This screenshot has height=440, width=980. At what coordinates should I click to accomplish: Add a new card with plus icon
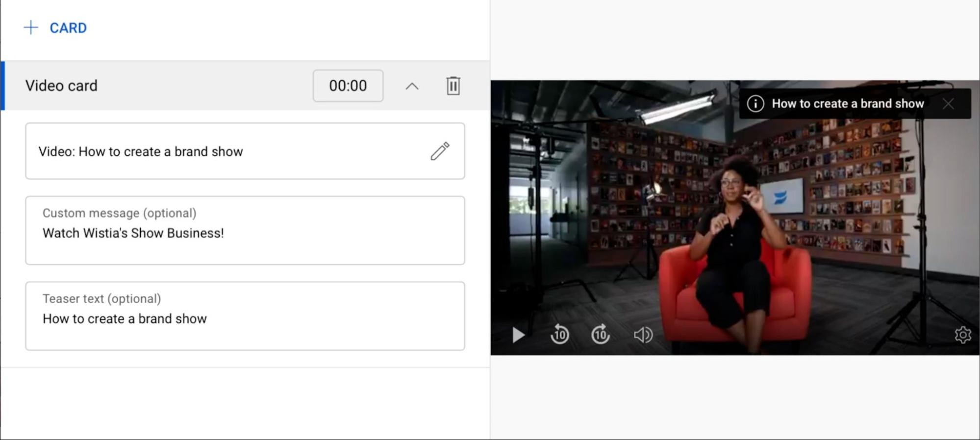[x=31, y=27]
